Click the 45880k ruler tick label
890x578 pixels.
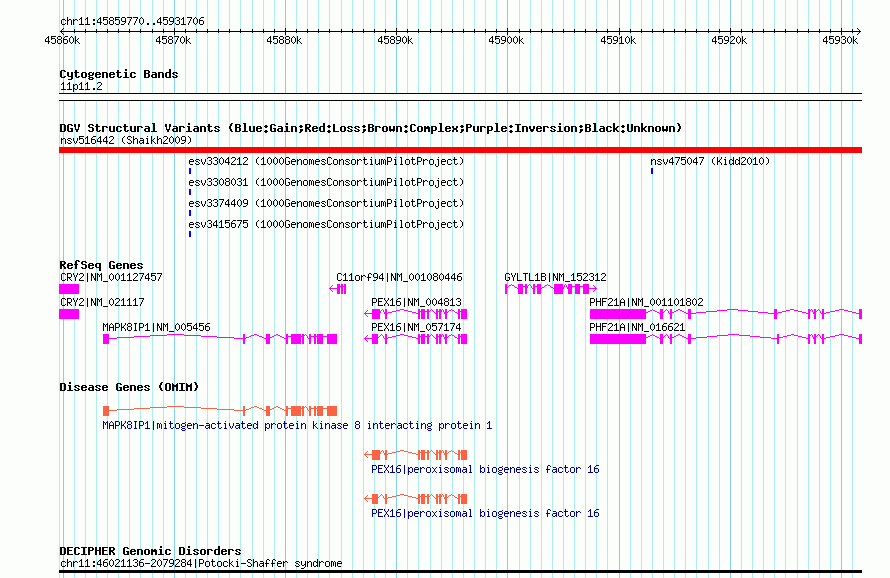[284, 41]
